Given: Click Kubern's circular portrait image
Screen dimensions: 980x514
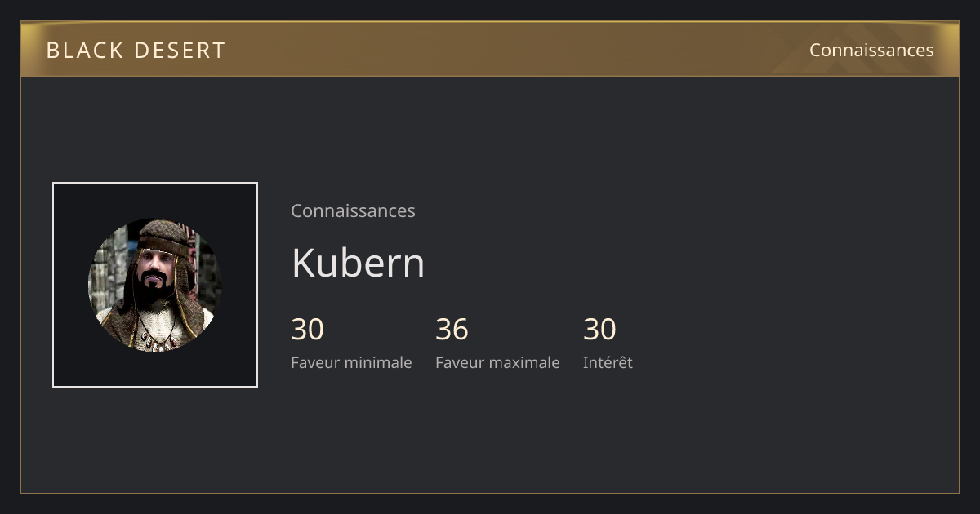Looking at the screenshot, I should point(155,285).
